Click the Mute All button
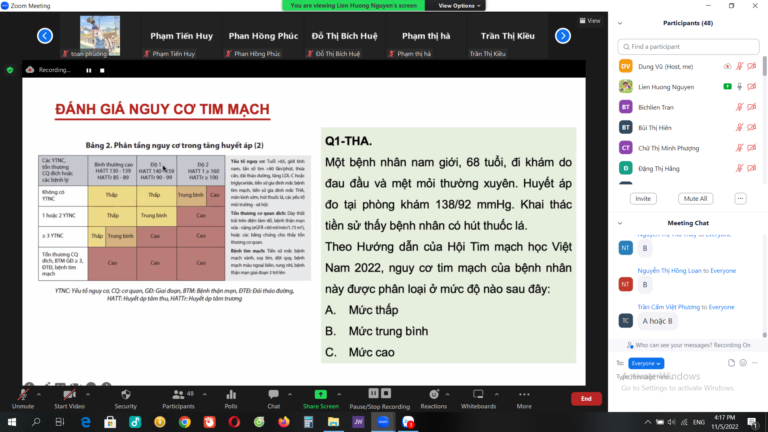The height and width of the screenshot is (432, 768). tap(694, 199)
